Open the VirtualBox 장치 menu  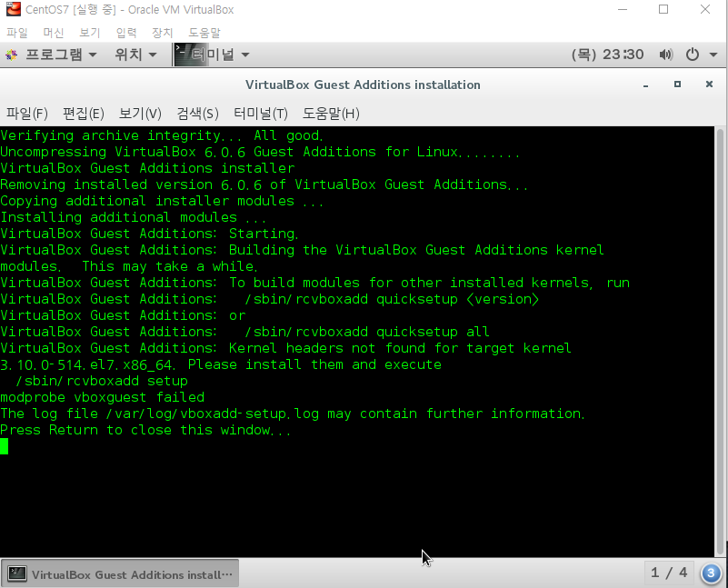[x=162, y=33]
